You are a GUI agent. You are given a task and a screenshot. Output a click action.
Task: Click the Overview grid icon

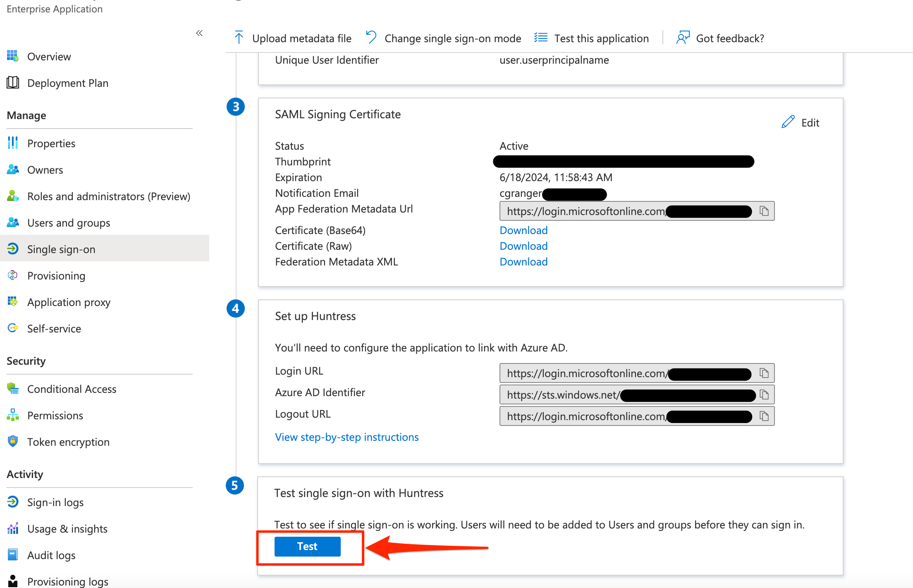tap(13, 56)
